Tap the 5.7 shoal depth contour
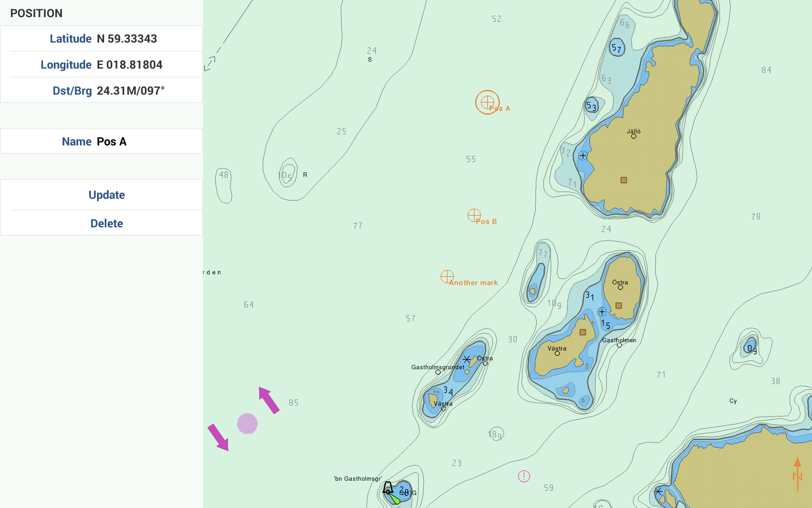This screenshot has width=812, height=508. pos(617,48)
